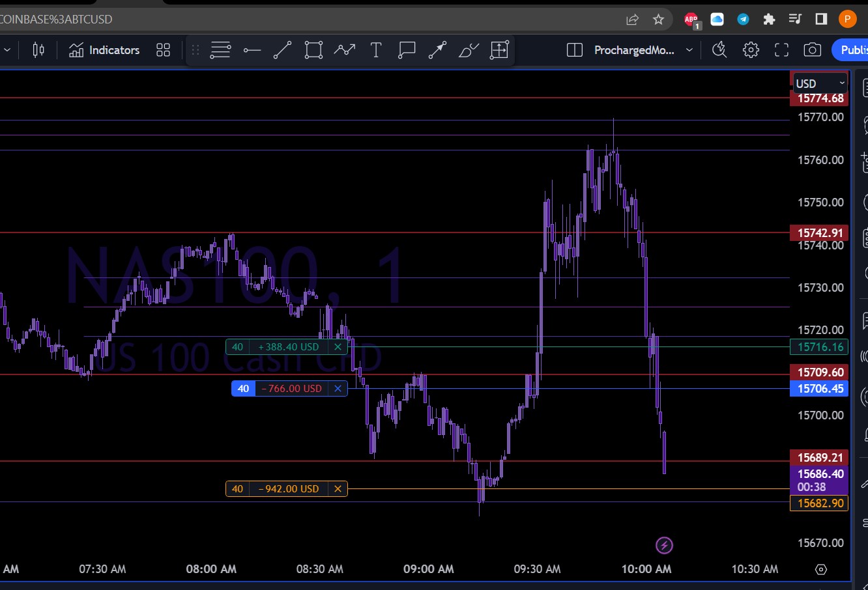868x590 pixels.
Task: Open the browser profile avatar P
Action: coord(847,20)
